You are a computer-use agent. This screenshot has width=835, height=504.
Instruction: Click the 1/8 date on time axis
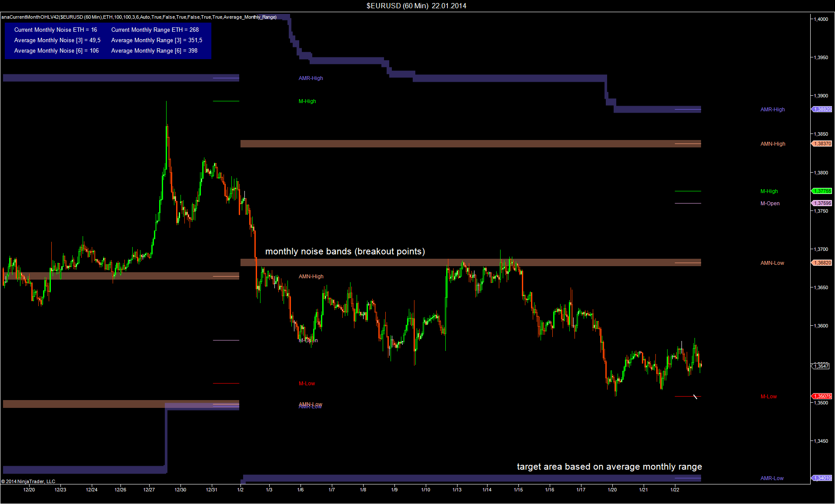coord(363,490)
